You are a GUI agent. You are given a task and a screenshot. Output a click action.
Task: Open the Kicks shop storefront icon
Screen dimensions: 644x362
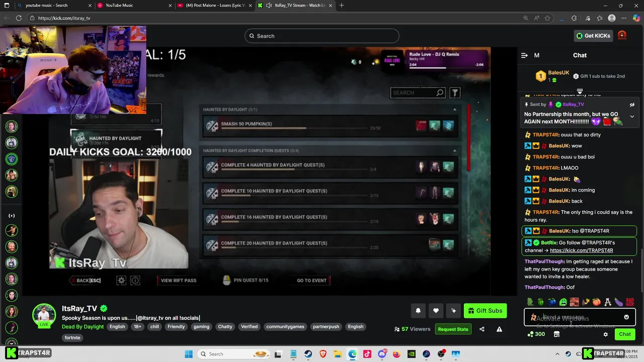(x=556, y=334)
